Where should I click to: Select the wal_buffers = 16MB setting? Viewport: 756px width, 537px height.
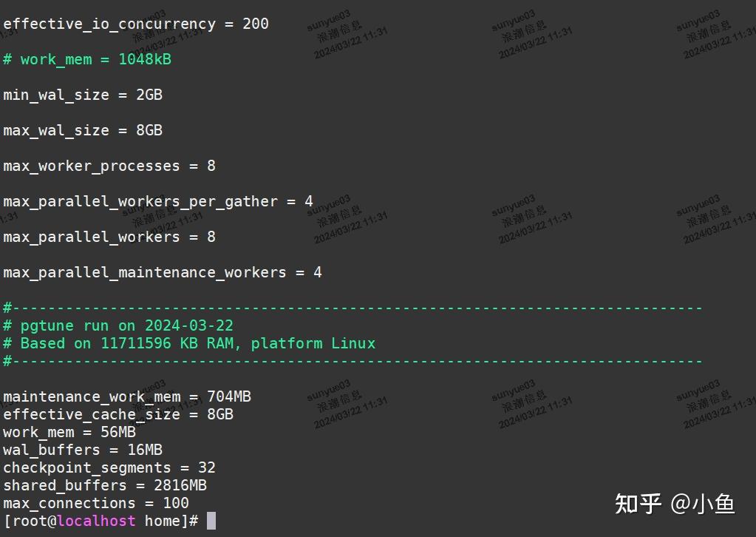[x=81, y=450]
